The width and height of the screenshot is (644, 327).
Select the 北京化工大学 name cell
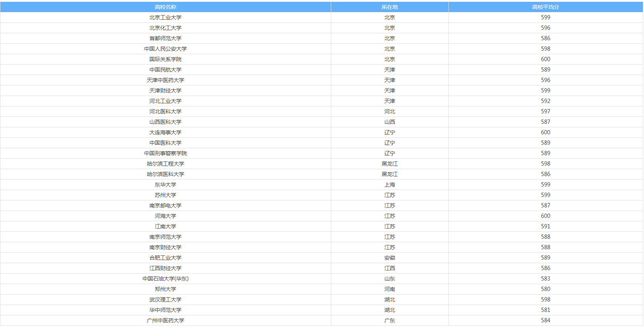point(165,28)
